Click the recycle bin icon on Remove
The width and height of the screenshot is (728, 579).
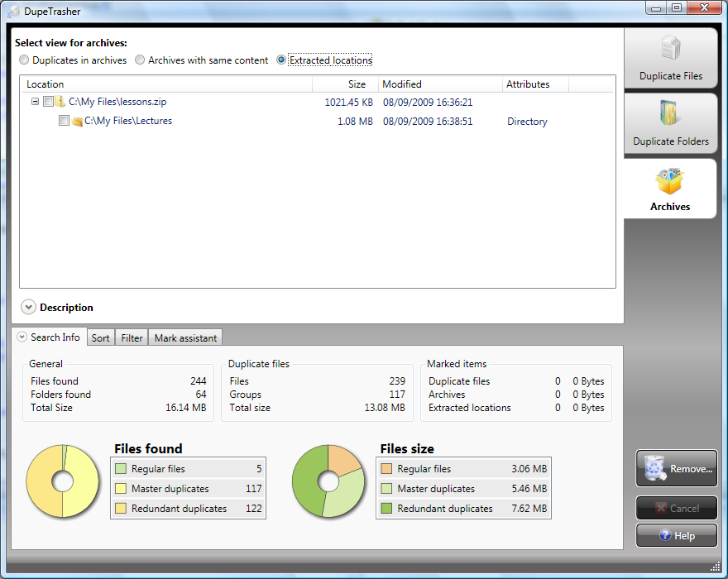coord(654,468)
